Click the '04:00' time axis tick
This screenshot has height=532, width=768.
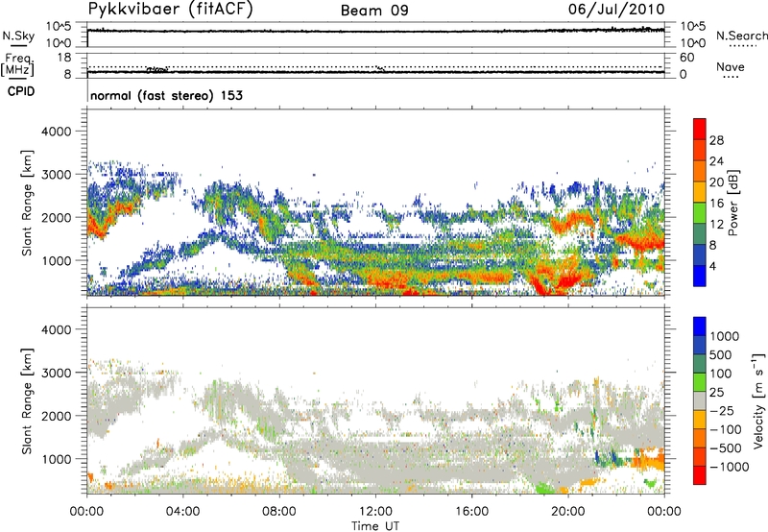[x=182, y=512]
